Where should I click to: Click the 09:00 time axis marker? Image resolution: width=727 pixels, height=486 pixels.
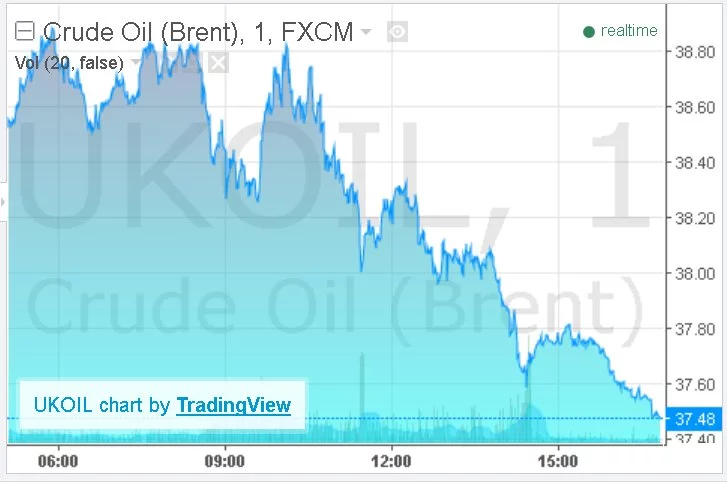pyautogui.click(x=225, y=461)
